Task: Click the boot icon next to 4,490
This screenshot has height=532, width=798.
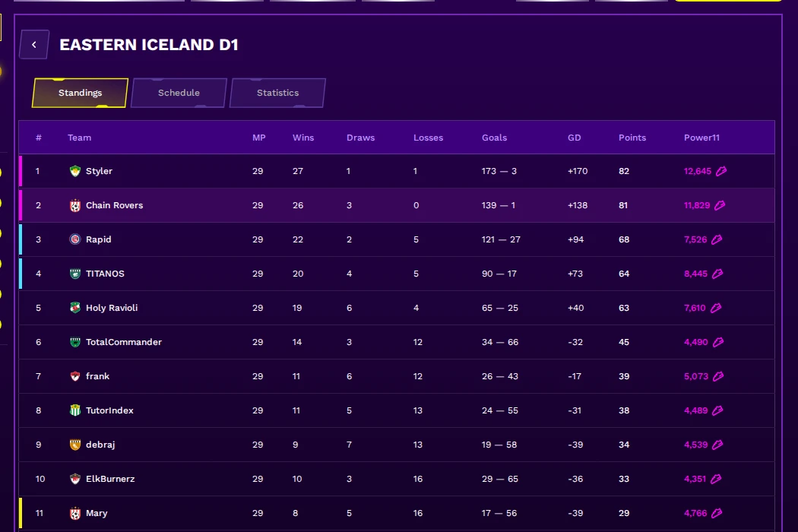Action: point(717,342)
